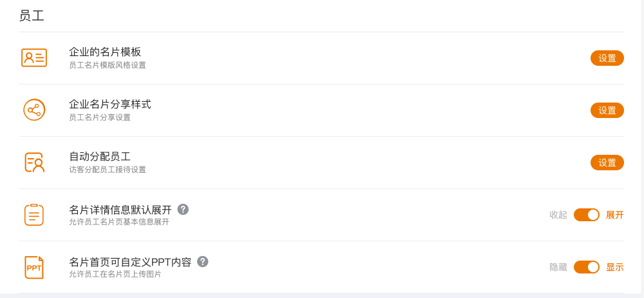Open help tooltip beside 名片详情信息默认展开
This screenshot has width=644, height=298.
pos(183,209)
